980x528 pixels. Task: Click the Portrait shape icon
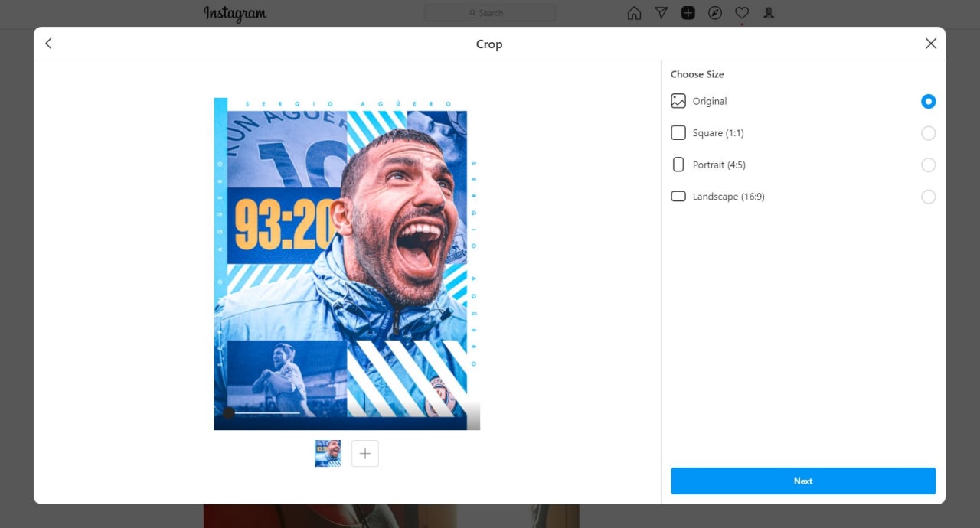coord(678,165)
